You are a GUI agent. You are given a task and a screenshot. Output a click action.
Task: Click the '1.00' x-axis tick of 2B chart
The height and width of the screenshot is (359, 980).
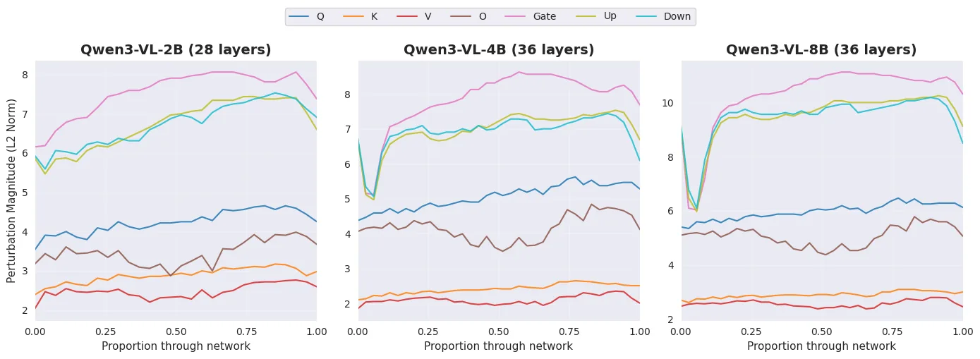coord(316,331)
